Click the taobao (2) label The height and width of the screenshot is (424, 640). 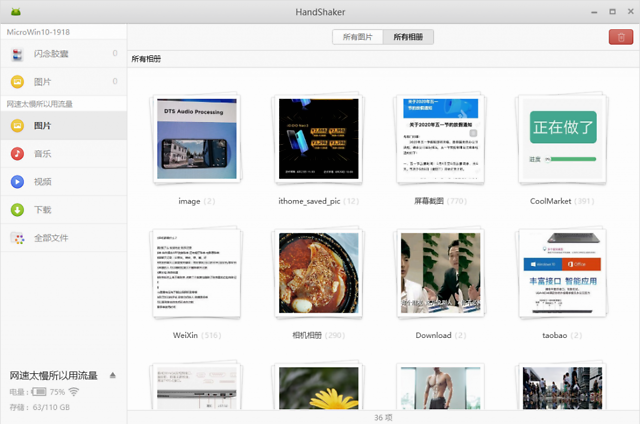(562, 335)
